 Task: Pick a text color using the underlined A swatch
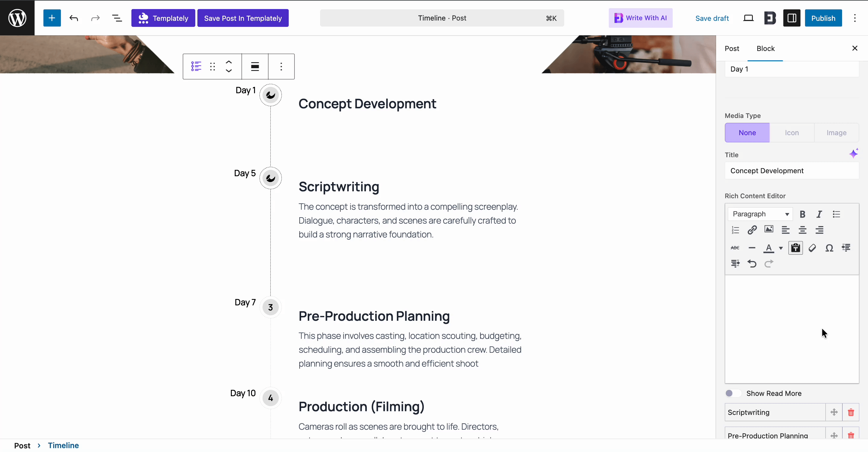click(x=769, y=248)
